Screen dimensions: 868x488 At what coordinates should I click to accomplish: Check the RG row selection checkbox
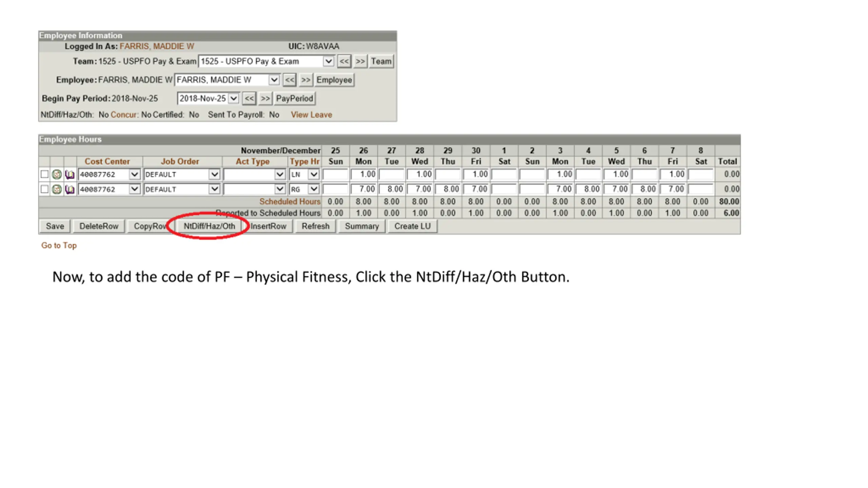44,189
